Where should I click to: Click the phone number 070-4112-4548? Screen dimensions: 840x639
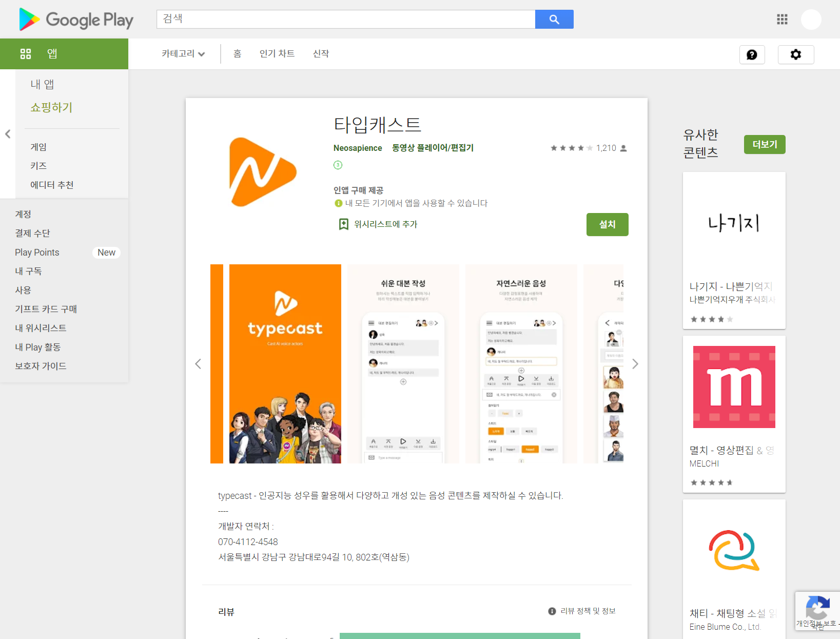pyautogui.click(x=248, y=542)
